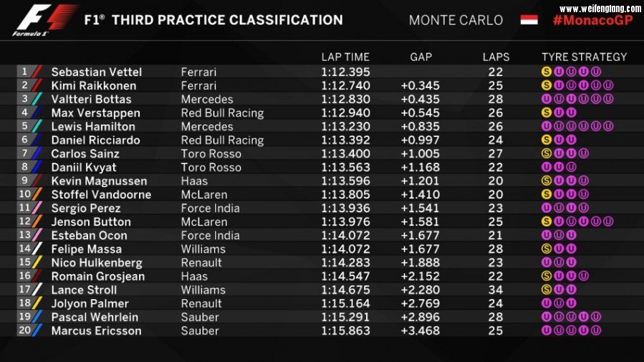644x362 pixels.
Task: Select the yellow supersoft tyre in Verstappen's row
Action: tap(547, 113)
